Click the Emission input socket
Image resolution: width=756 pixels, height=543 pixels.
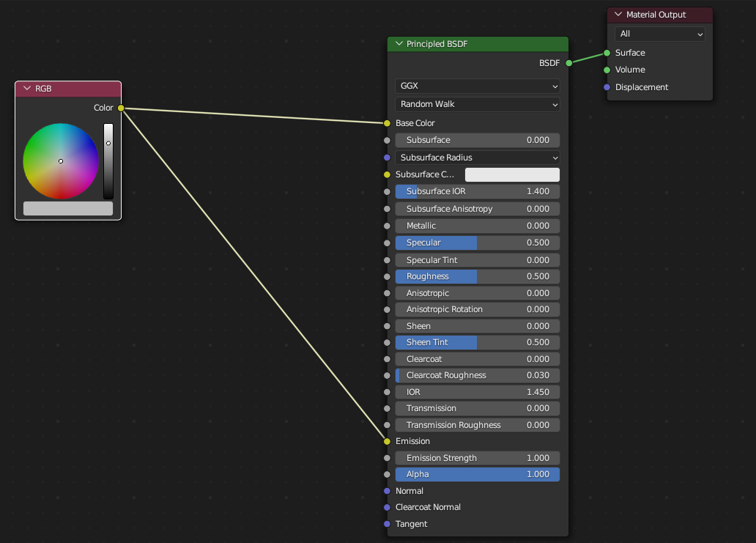[387, 441]
